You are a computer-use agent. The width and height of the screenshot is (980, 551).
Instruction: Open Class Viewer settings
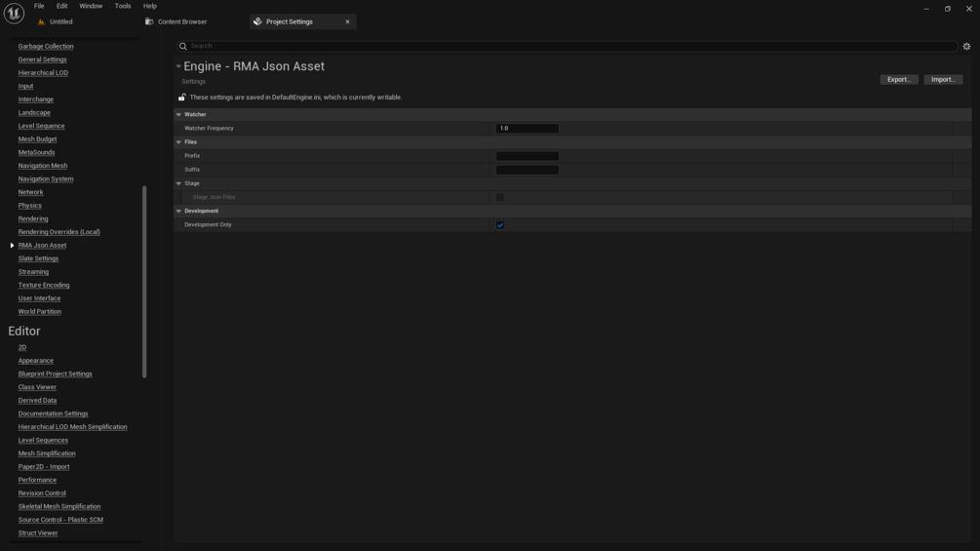37,387
